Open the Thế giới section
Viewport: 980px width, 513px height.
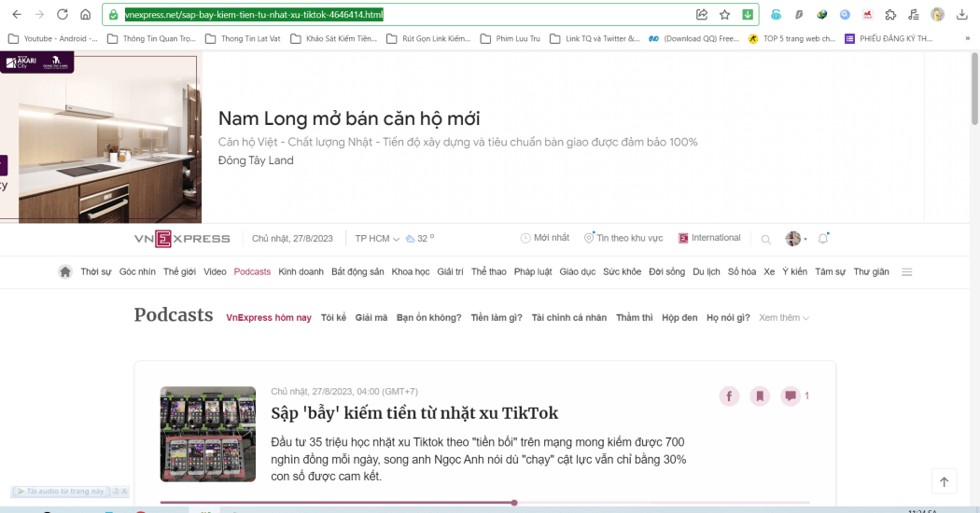pyautogui.click(x=179, y=271)
